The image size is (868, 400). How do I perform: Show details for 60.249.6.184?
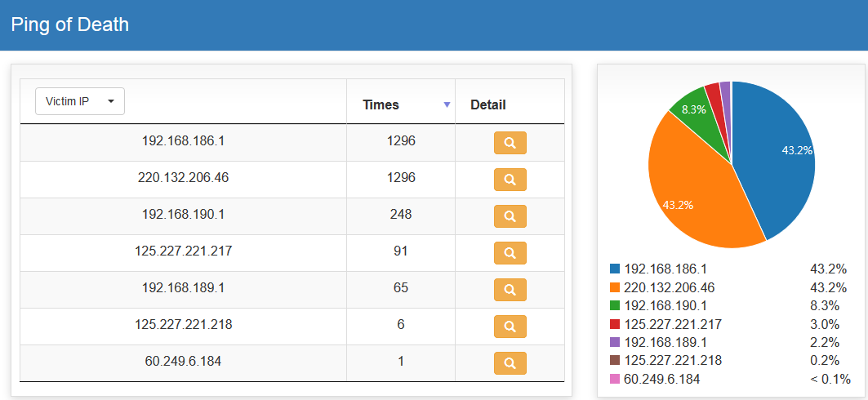point(510,363)
